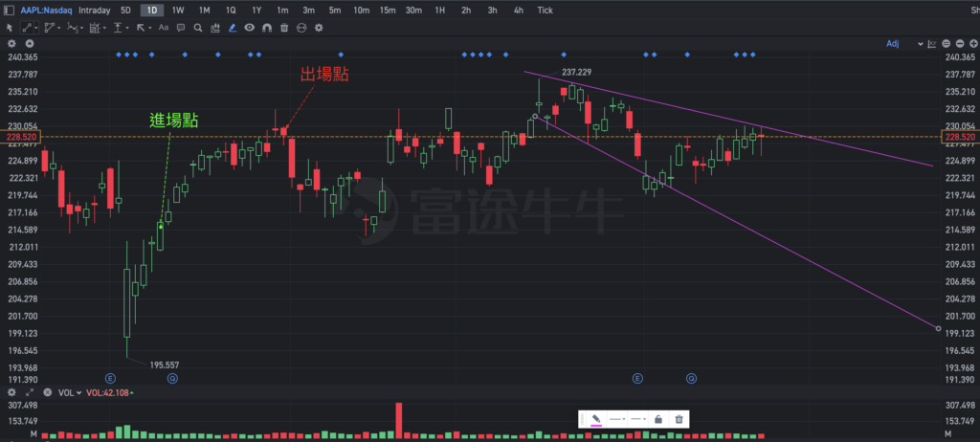Viewport: 980px width, 442px height.
Task: Delete selected line via floating trash icon
Action: point(679,419)
